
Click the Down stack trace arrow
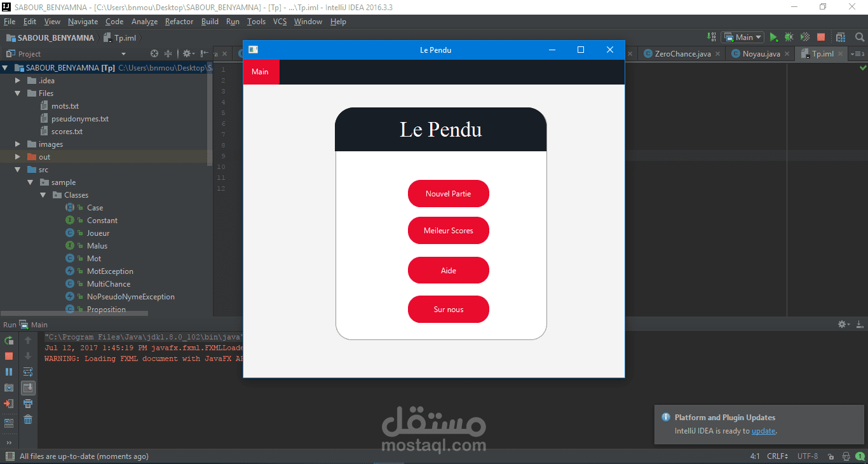point(28,356)
